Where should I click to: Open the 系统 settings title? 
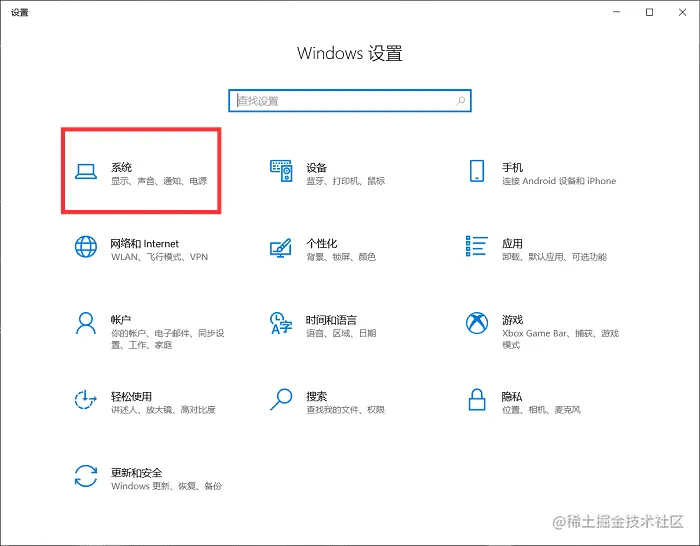121,167
